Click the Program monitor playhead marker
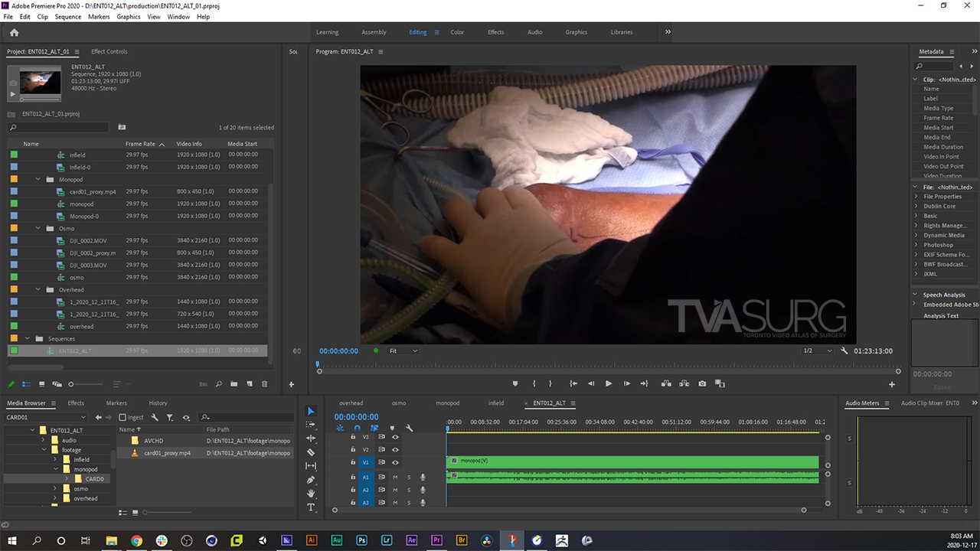Screen dimensions: 980x551 point(318,366)
